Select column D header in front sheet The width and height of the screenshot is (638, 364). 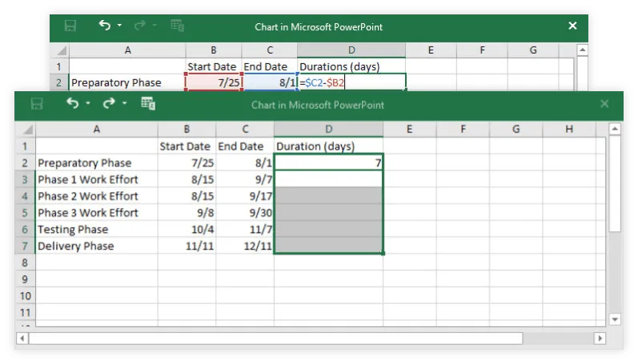click(328, 130)
